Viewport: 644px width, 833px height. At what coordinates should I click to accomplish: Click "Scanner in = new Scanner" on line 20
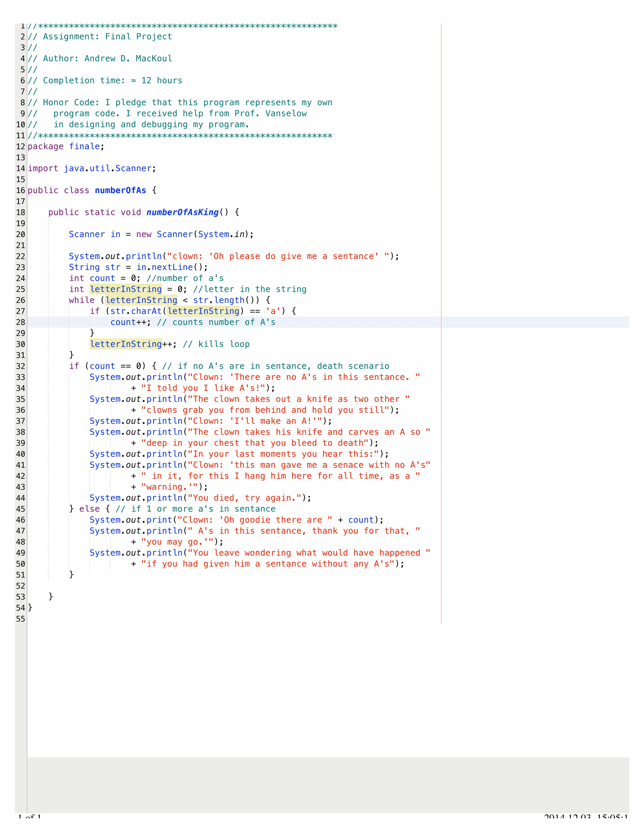(x=131, y=234)
